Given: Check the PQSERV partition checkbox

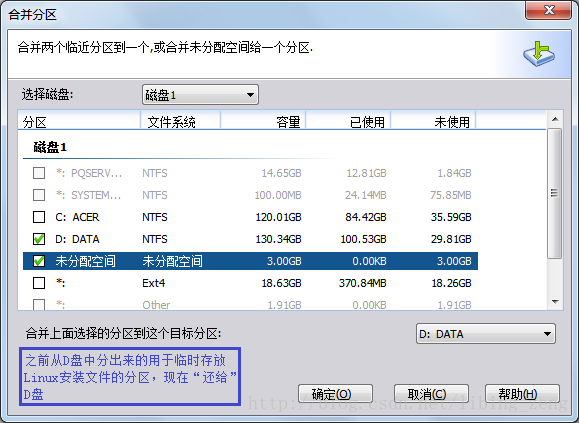Looking at the screenshot, I should (x=39, y=173).
